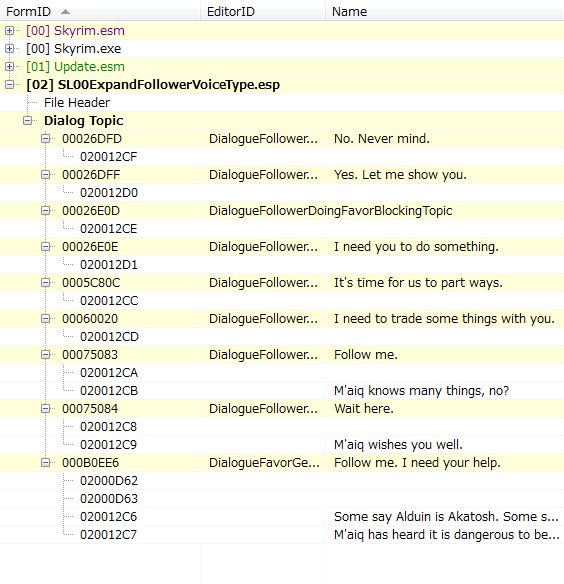The width and height of the screenshot is (564, 584).
Task: Select record 00026DFD
Action: tap(92, 139)
